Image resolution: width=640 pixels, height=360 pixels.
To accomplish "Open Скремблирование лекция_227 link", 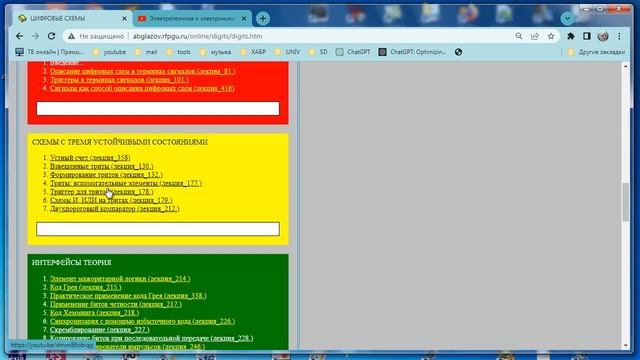I will (x=100, y=330).
